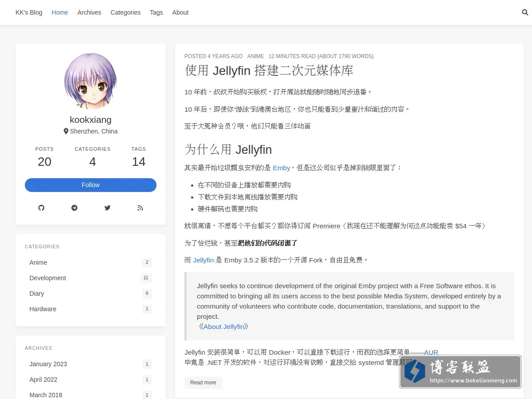The image size is (532, 399).
Task: Click the POSTED 4 YEARS AGO text
Action: pyautogui.click(x=214, y=56)
